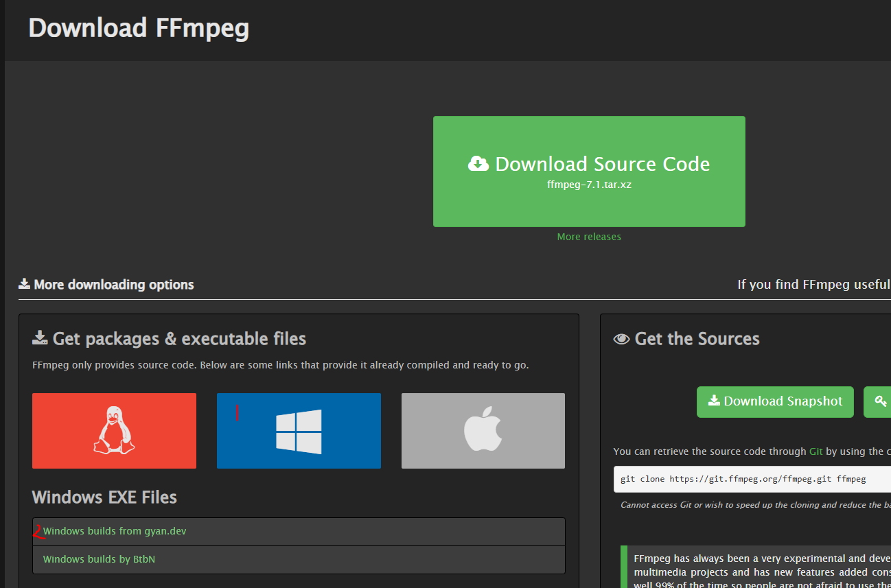Click the Download Snapshot button
Screen dimensions: 891x588
pyautogui.click(x=775, y=402)
